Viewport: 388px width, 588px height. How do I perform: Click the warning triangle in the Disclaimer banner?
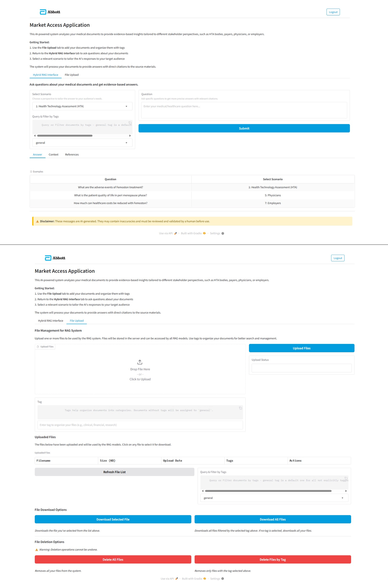click(38, 221)
